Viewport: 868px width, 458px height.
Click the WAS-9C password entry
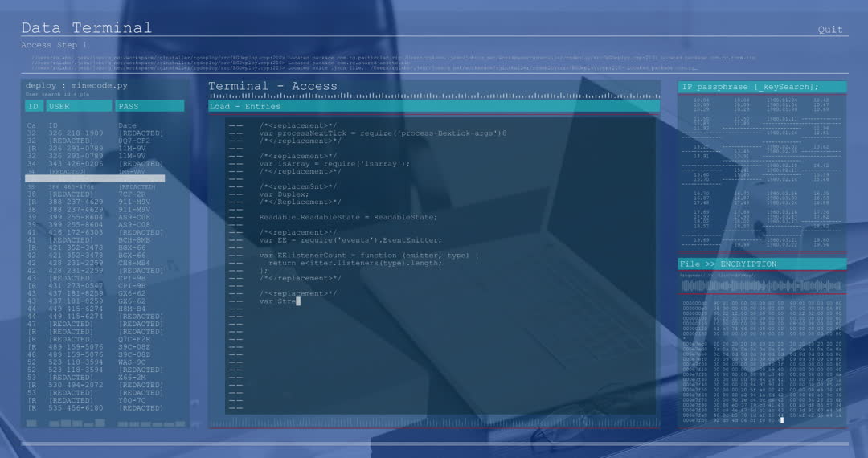[x=133, y=362]
